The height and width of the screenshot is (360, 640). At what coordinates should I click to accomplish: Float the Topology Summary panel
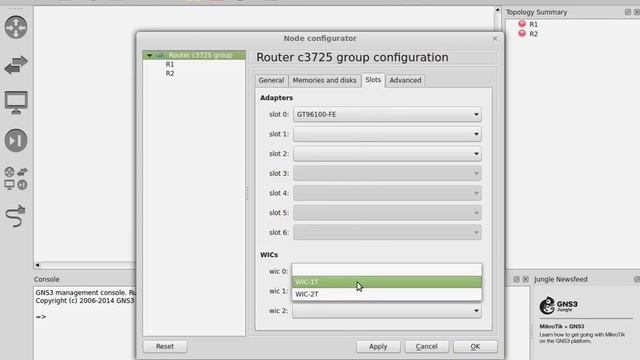tap(628, 12)
